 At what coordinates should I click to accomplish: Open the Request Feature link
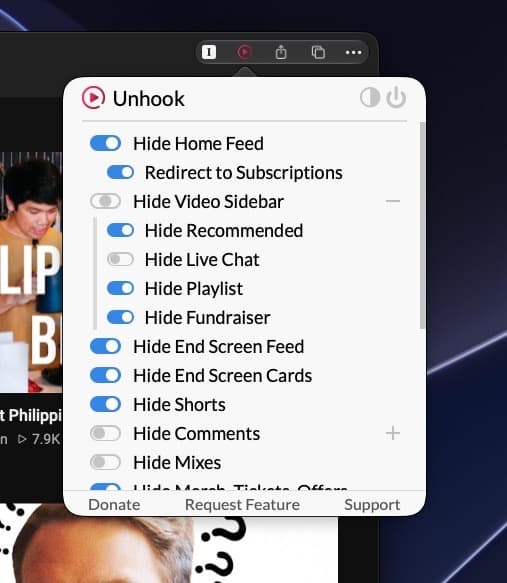coord(242,505)
